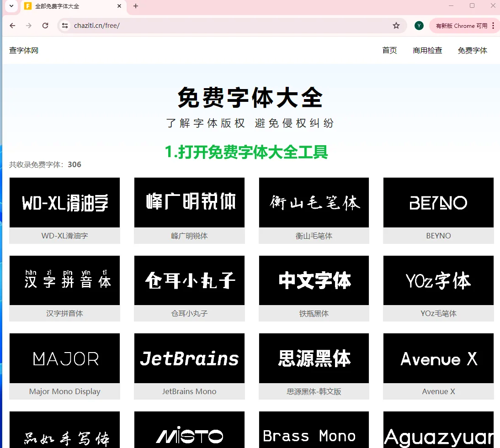Open a new tab with the plus button
500x448 pixels.
[x=134, y=6]
